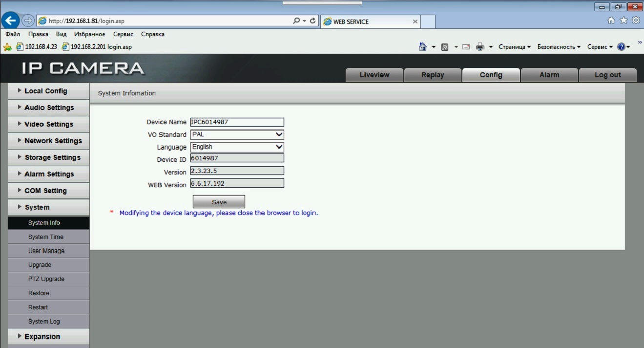The image size is (644, 348).
Task: Click the Log out button
Action: [x=607, y=75]
